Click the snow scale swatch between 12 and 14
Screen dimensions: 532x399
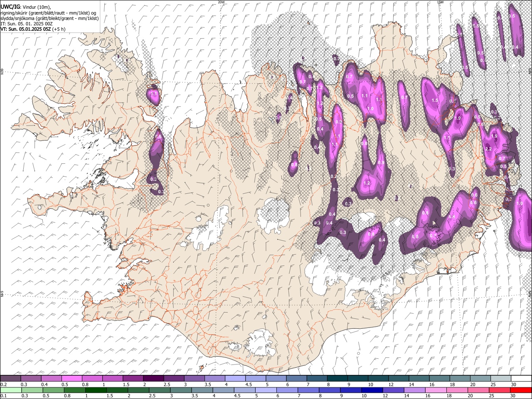pos(399,379)
